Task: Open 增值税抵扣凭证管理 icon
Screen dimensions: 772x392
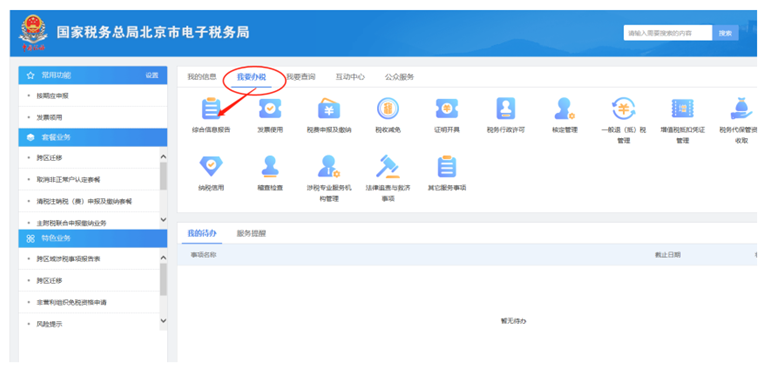Action: point(682,109)
